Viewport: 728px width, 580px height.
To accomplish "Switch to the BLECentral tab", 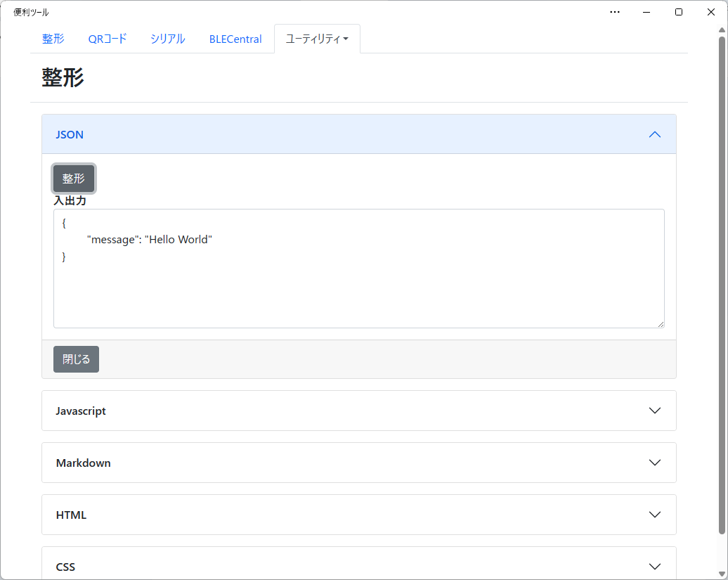I will click(x=235, y=39).
